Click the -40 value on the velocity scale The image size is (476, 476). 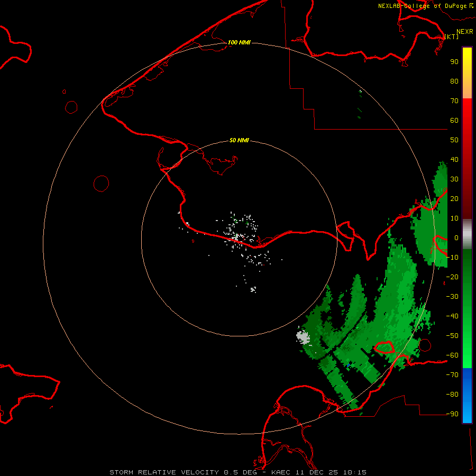pos(452,316)
